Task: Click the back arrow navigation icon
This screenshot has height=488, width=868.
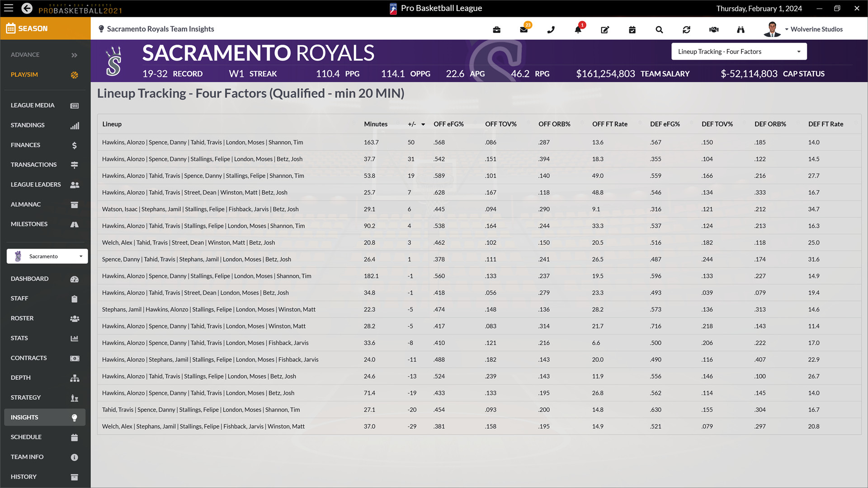Action: (27, 8)
